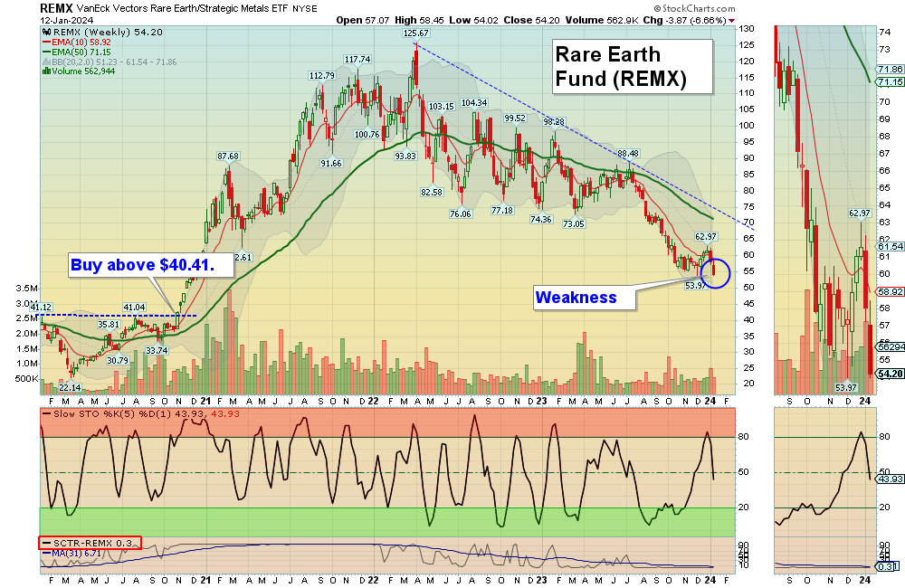
Task: Click the 112.79 price label
Action: [x=321, y=76]
